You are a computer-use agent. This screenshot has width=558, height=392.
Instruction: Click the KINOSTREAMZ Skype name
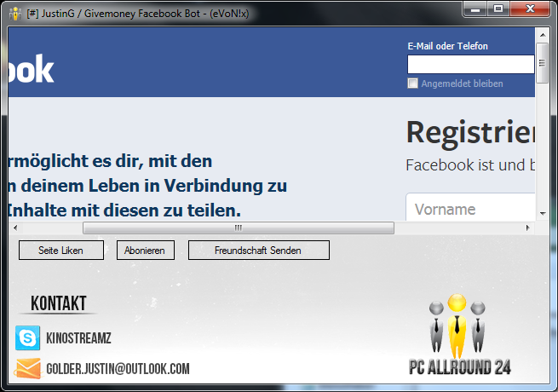pos(78,338)
